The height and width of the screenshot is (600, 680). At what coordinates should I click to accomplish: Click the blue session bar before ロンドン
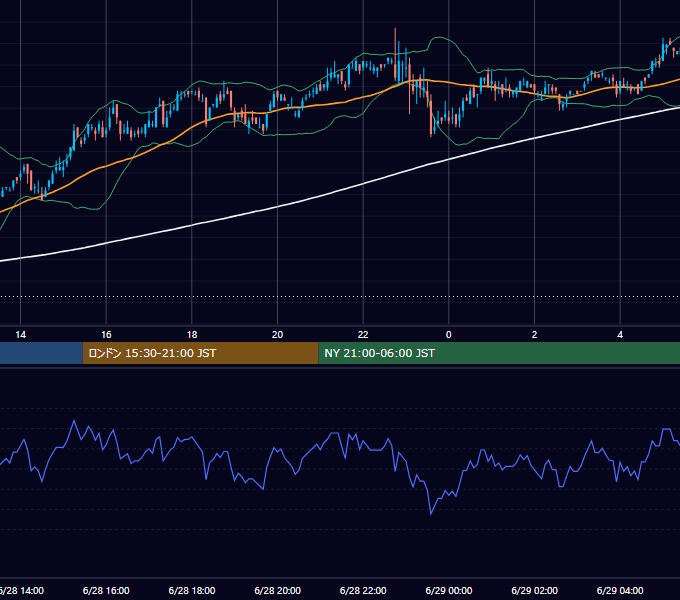(x=41, y=353)
